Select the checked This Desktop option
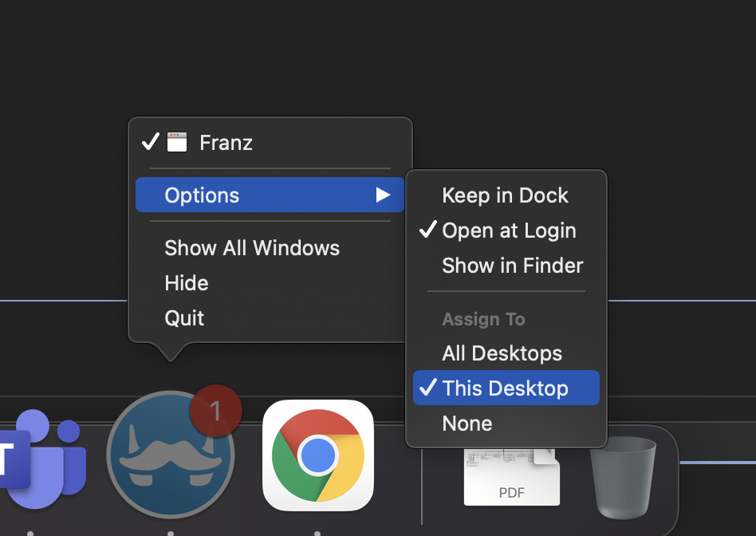 pos(506,388)
